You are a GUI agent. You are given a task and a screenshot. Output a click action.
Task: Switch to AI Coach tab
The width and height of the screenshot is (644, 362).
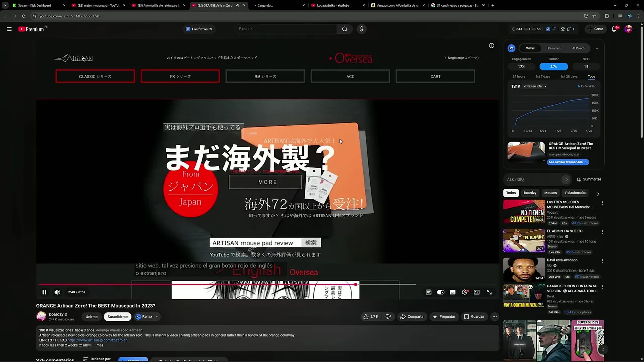coord(578,48)
